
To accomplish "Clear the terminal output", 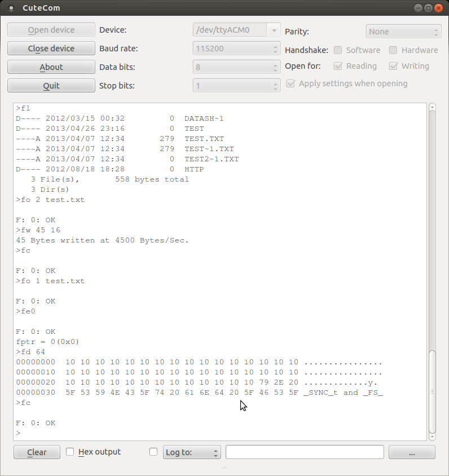I will click(x=37, y=452).
